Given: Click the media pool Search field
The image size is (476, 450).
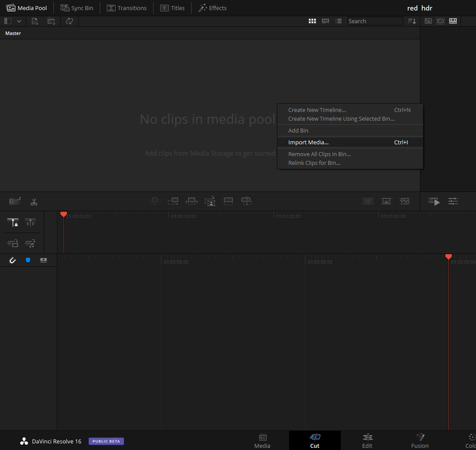Looking at the screenshot, I should pyautogui.click(x=375, y=21).
